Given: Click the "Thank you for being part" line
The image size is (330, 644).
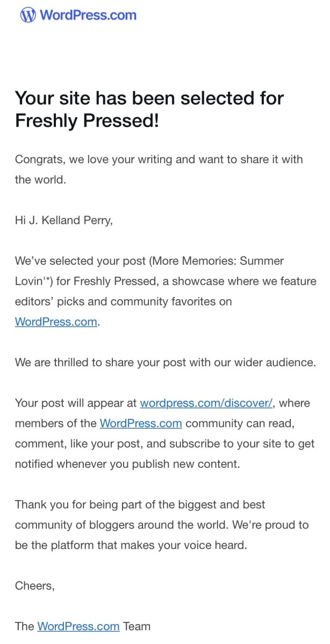Looking at the screenshot, I should [140, 505].
